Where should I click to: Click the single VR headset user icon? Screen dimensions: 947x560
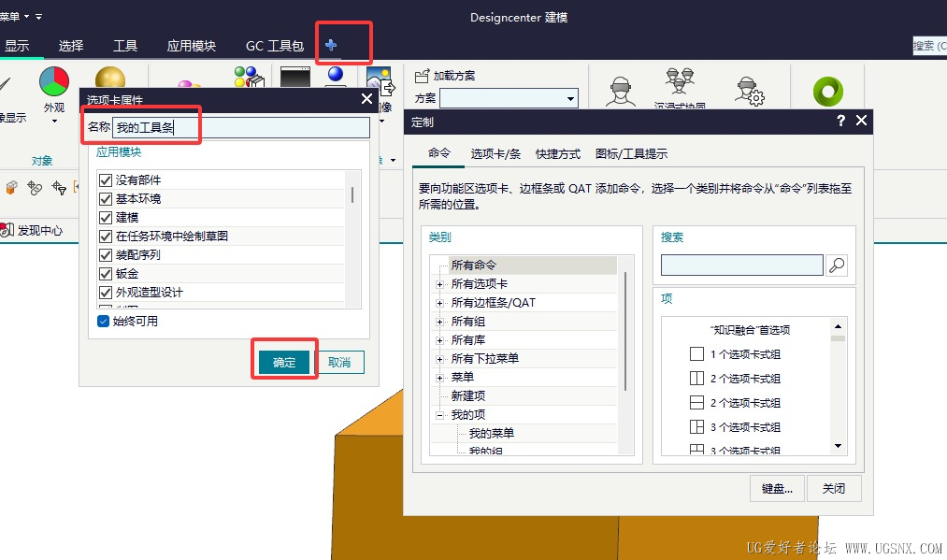pos(620,92)
